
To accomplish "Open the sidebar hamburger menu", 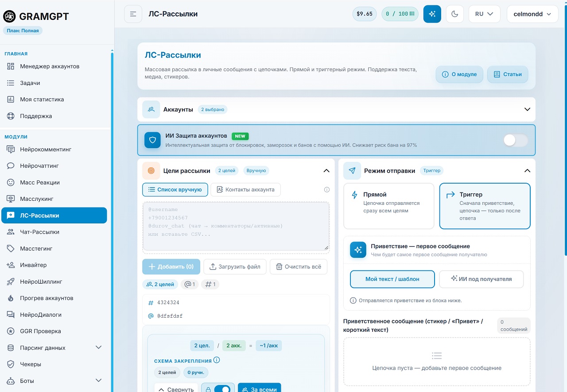I will (x=133, y=14).
